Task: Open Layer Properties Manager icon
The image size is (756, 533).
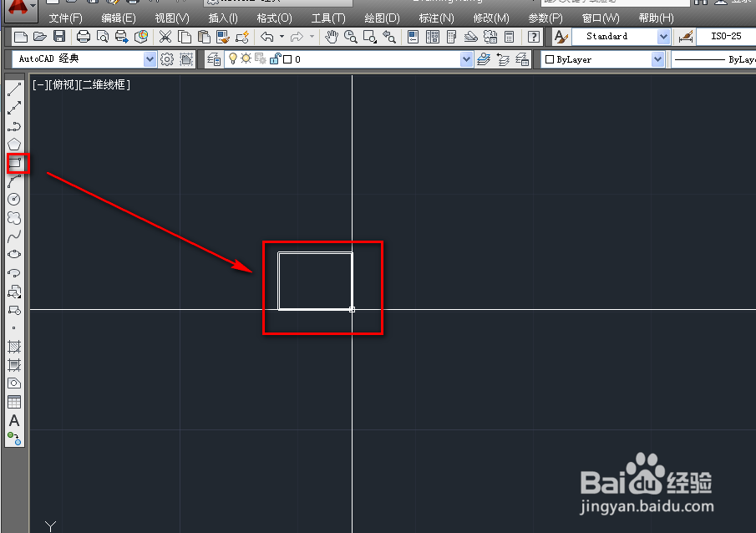Action: point(214,58)
